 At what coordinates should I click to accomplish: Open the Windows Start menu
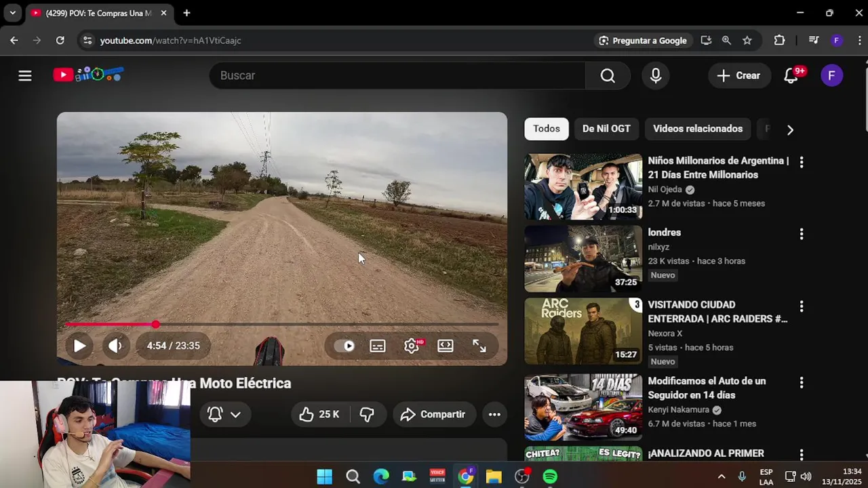(x=325, y=476)
